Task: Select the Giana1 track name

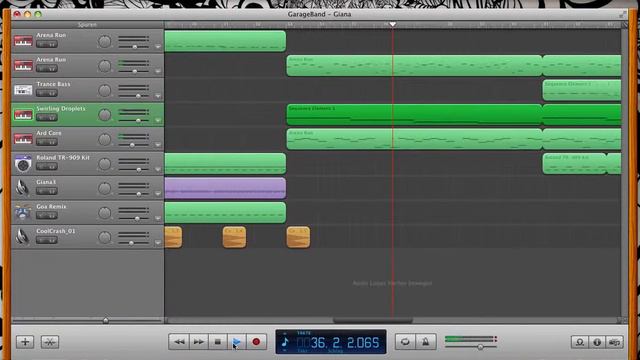Action: tap(46, 182)
